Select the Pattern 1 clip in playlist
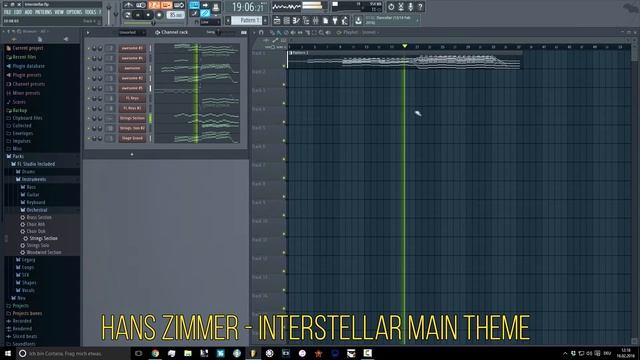 point(404,60)
